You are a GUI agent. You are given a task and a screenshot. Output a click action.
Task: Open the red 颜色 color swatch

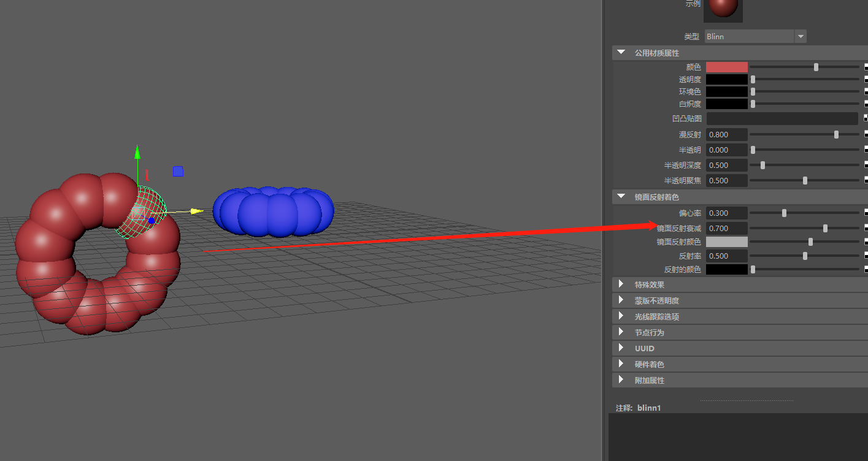click(x=727, y=67)
